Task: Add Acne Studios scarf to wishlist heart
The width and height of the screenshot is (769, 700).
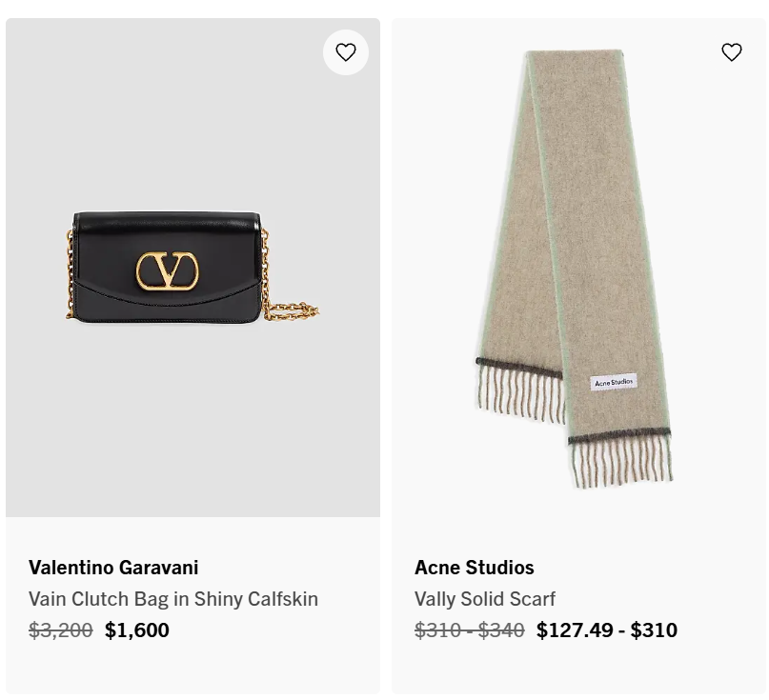Action: click(731, 52)
